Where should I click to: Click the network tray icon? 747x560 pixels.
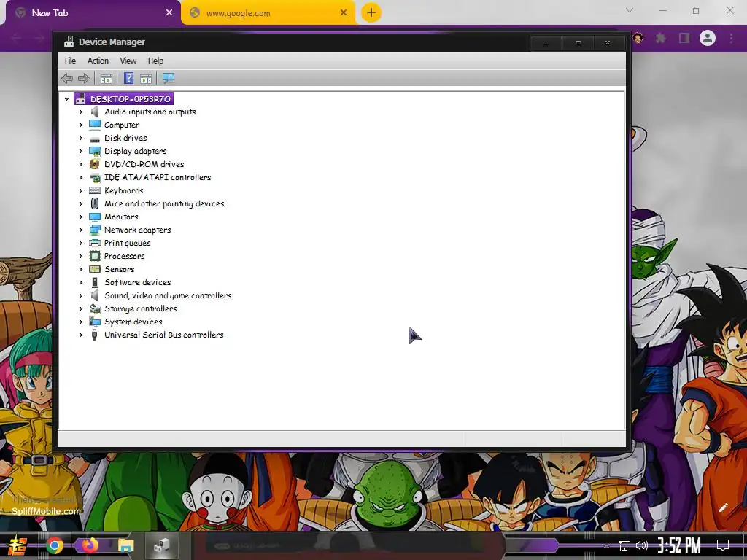[x=624, y=545]
